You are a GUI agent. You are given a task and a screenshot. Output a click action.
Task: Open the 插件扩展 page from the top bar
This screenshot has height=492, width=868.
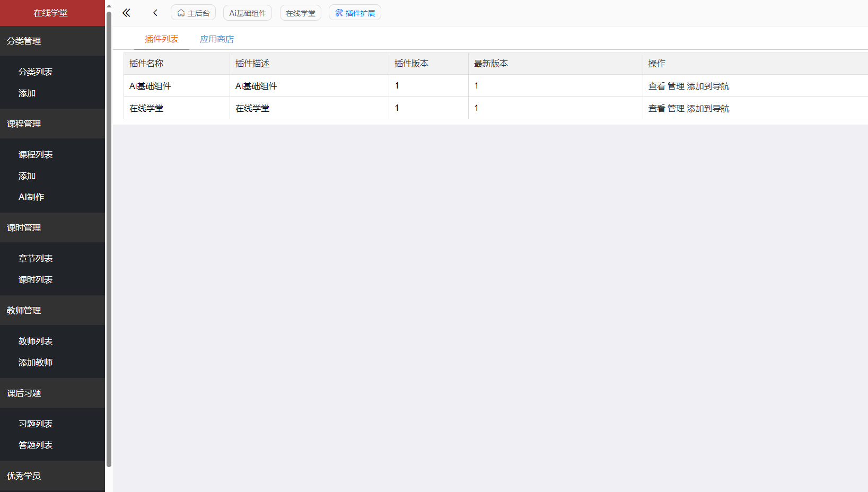pyautogui.click(x=359, y=12)
